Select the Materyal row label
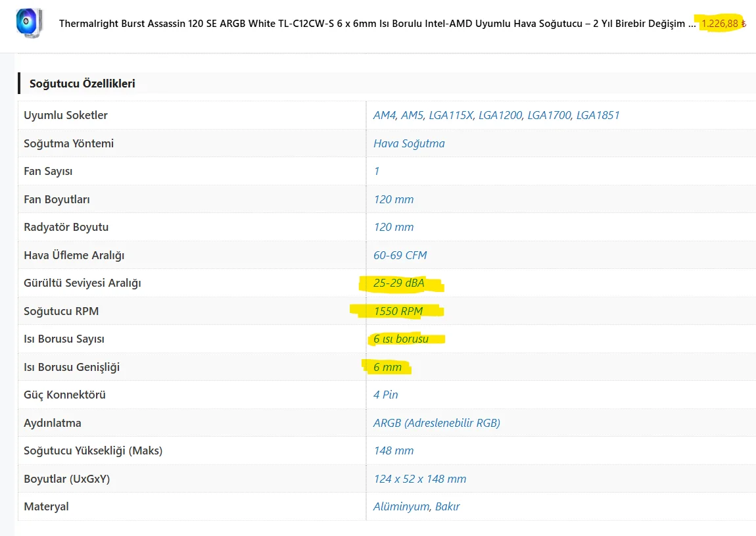Image resolution: width=756 pixels, height=536 pixels. coord(46,506)
